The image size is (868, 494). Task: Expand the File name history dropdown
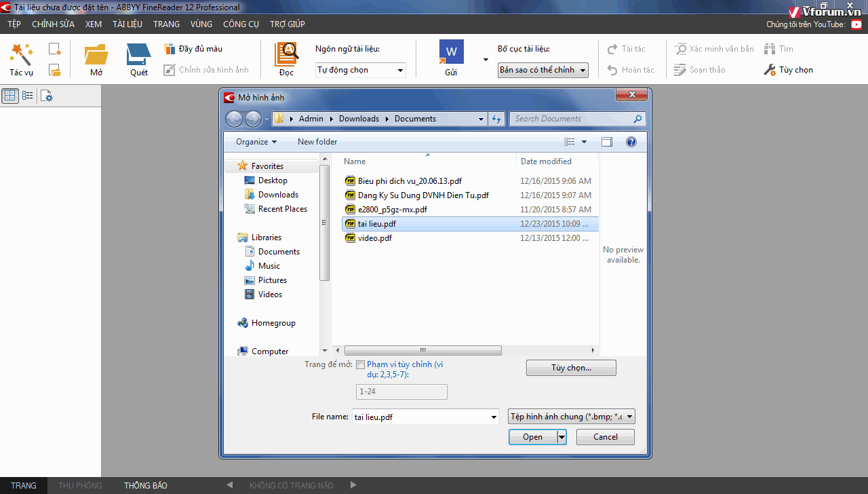click(494, 417)
